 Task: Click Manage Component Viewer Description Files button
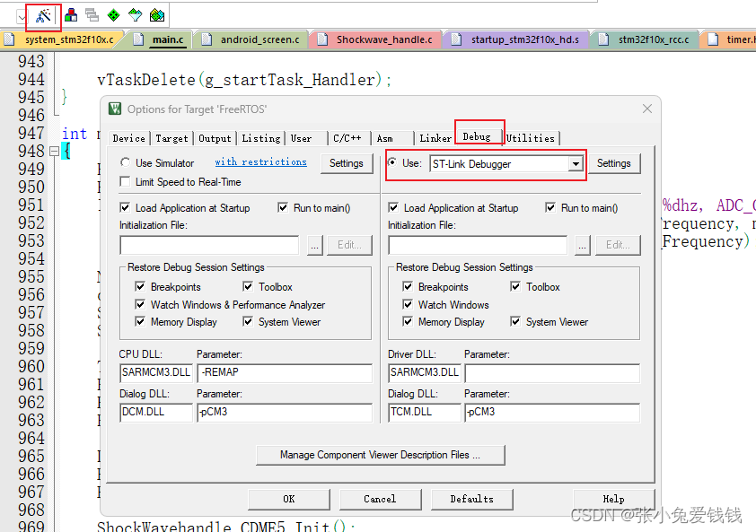[x=380, y=455]
